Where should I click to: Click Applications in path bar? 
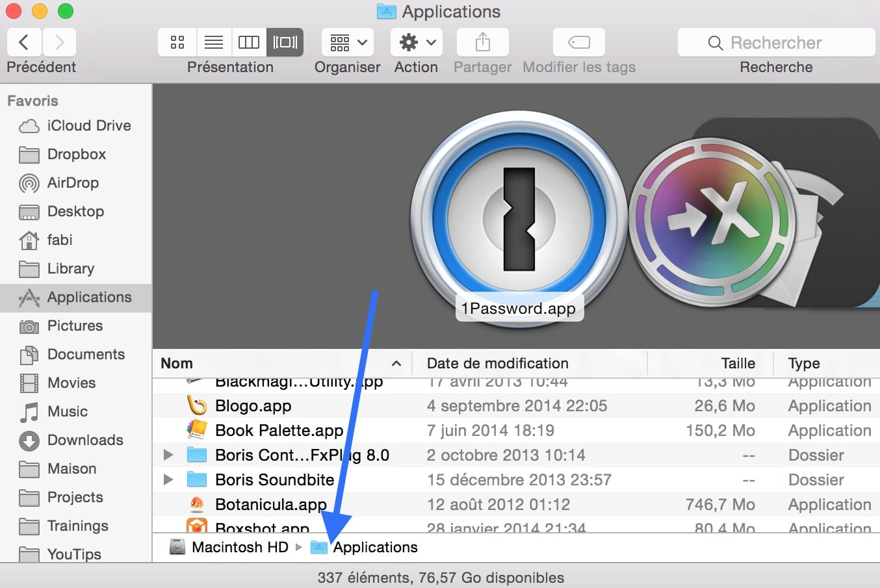point(364,547)
